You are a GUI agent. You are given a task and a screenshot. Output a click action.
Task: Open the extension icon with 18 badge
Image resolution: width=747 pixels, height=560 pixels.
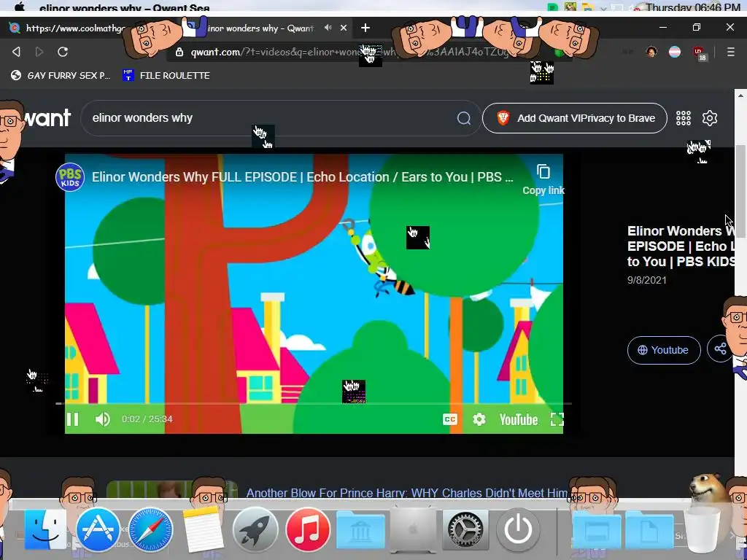699,52
